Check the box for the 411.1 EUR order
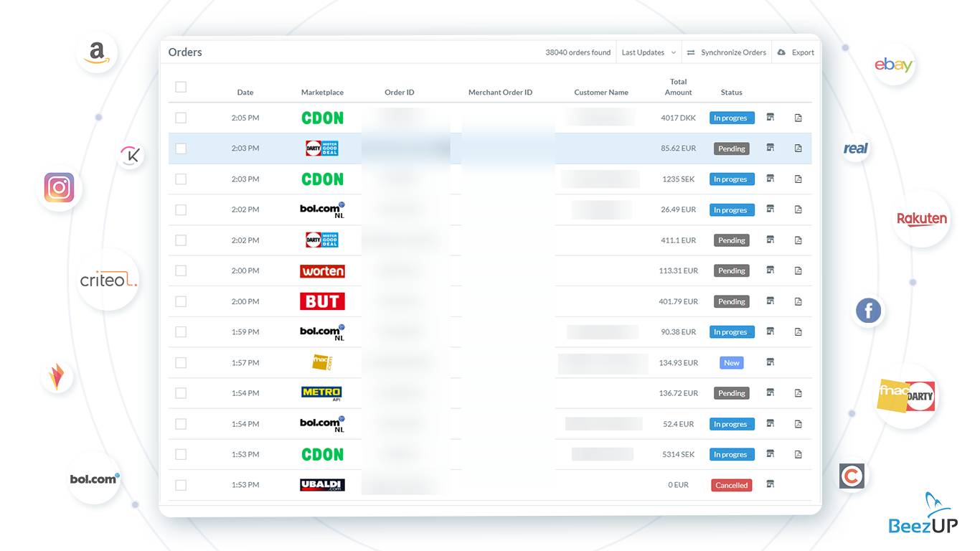 click(181, 240)
